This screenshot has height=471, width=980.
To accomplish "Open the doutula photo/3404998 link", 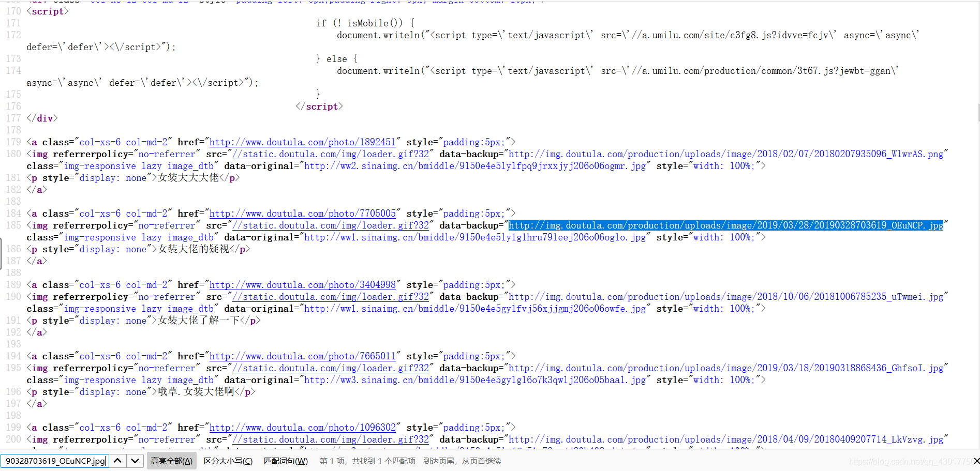I will click(x=303, y=285).
